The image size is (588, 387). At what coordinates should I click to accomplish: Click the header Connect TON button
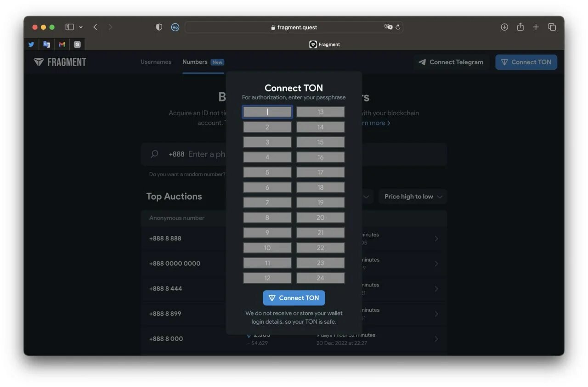pyautogui.click(x=526, y=62)
